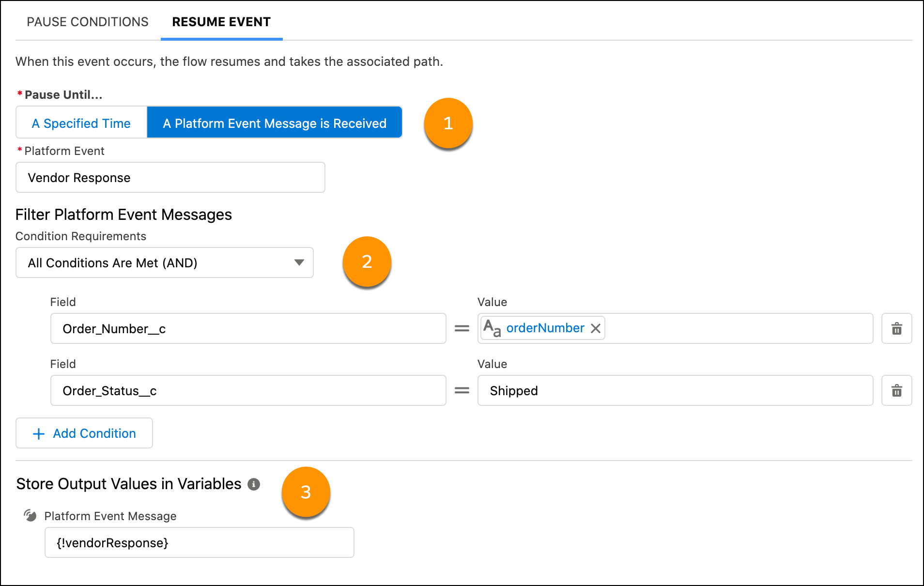The width and height of the screenshot is (924, 586).
Task: Click the {!vendorResponse} variable field
Action: click(199, 542)
